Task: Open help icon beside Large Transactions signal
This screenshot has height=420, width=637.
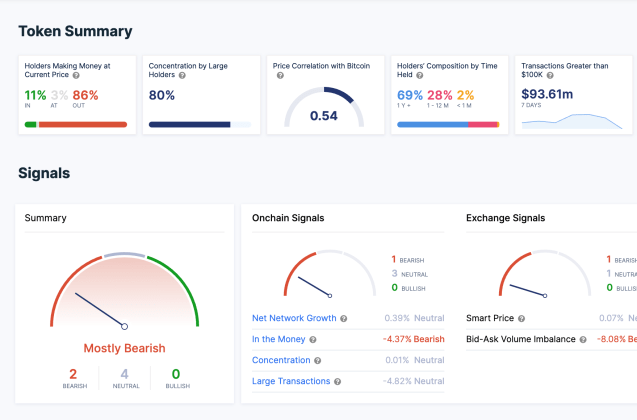Action: click(x=337, y=381)
